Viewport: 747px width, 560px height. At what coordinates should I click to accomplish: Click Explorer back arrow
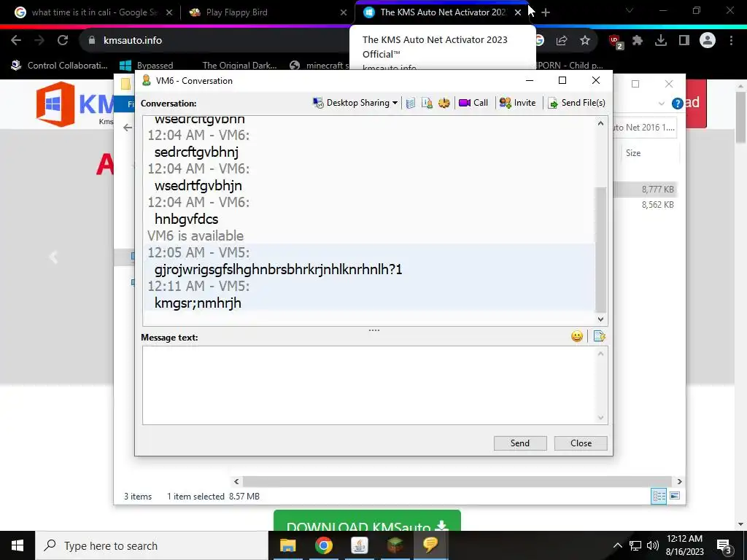[x=127, y=127]
